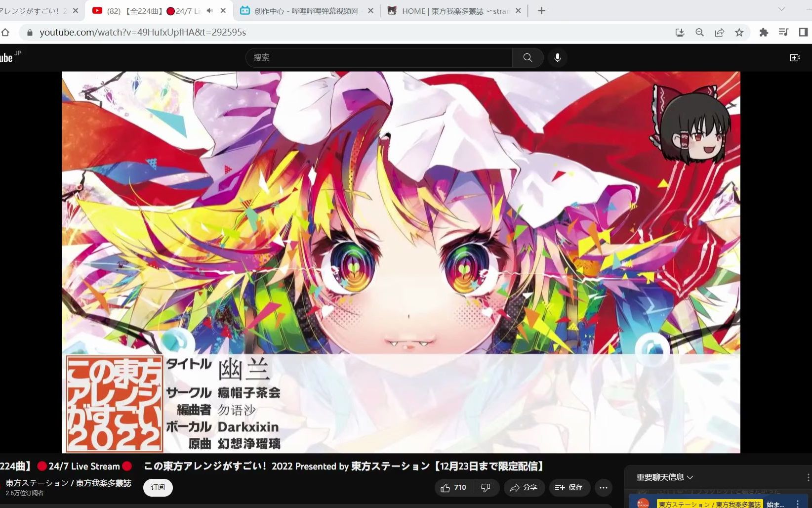The width and height of the screenshot is (812, 508).
Task: Open more actions three-dot menu
Action: (604, 488)
